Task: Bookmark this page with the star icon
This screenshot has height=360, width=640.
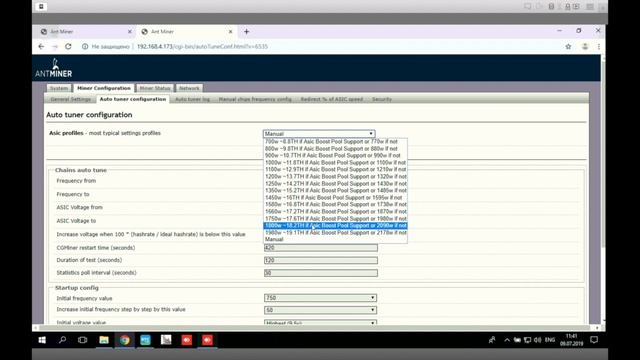Action: [x=568, y=47]
